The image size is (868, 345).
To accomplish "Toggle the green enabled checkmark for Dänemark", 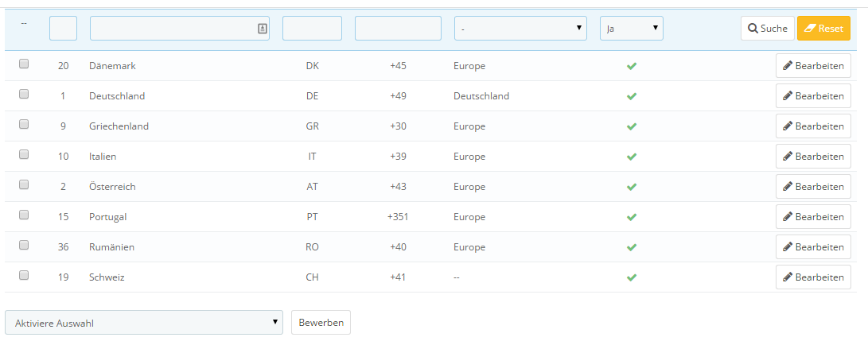I will (632, 66).
